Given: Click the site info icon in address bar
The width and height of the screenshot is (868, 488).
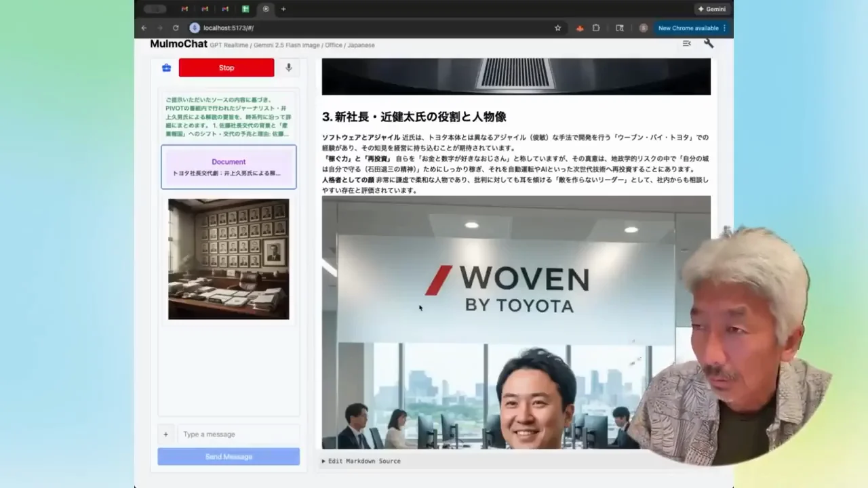Looking at the screenshot, I should (195, 28).
